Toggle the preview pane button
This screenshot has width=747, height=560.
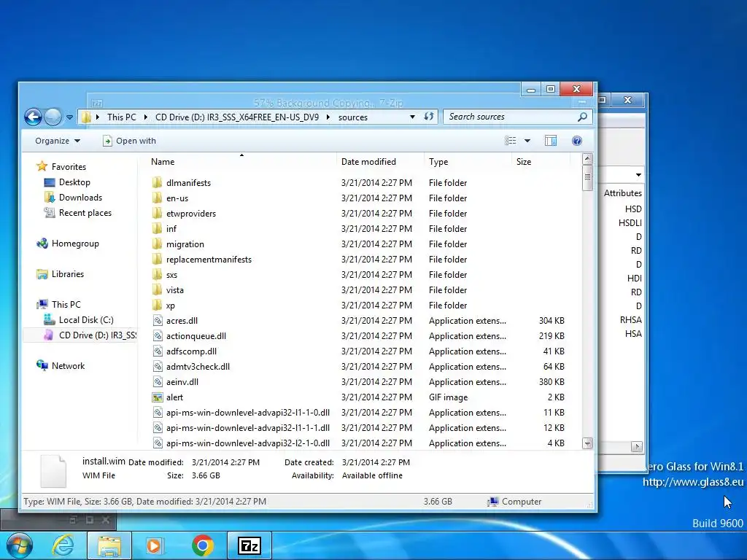[x=551, y=141]
